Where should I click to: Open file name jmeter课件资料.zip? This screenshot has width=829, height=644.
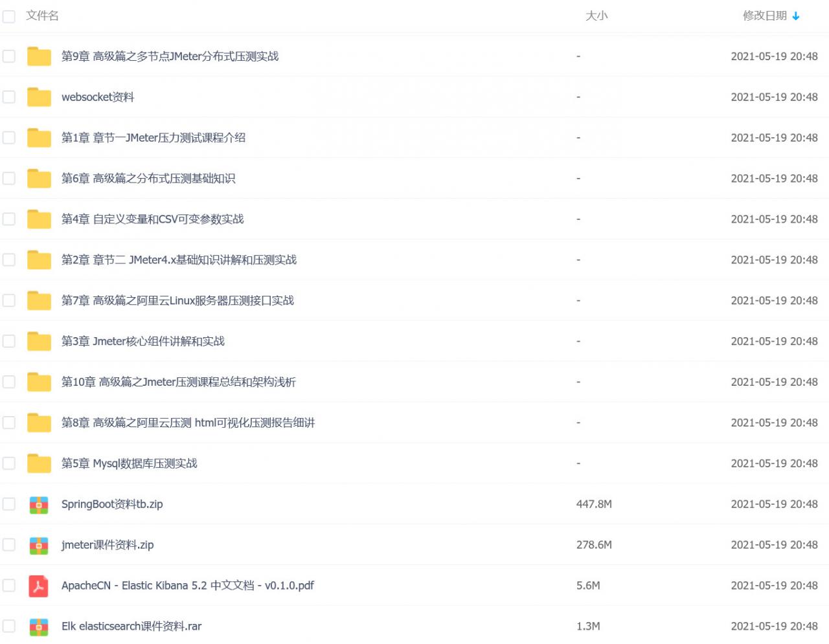click(108, 545)
